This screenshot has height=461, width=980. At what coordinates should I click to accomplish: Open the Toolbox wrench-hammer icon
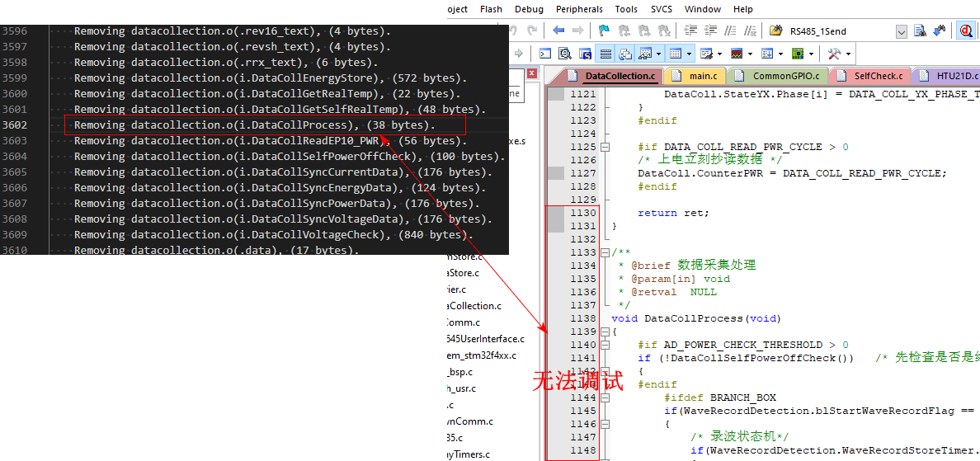tap(834, 53)
